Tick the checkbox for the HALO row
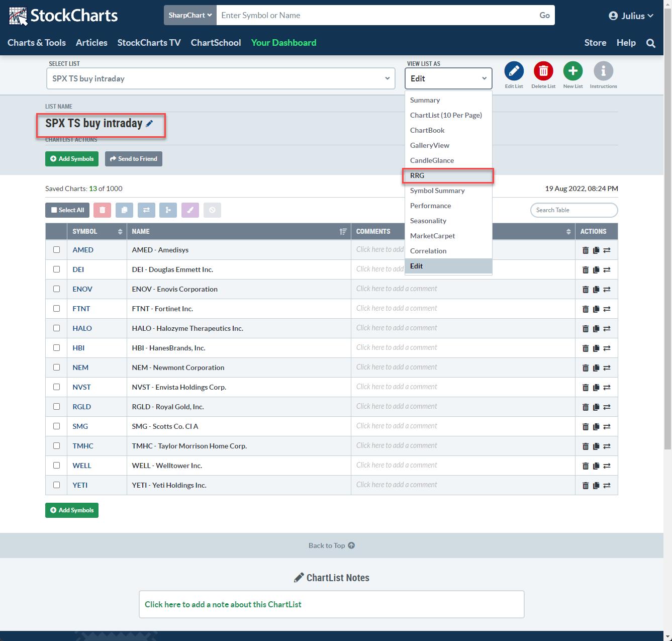 tap(56, 328)
